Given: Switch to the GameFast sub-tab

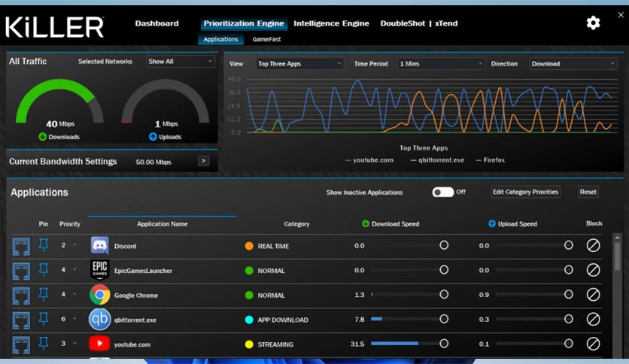Looking at the screenshot, I should point(267,39).
